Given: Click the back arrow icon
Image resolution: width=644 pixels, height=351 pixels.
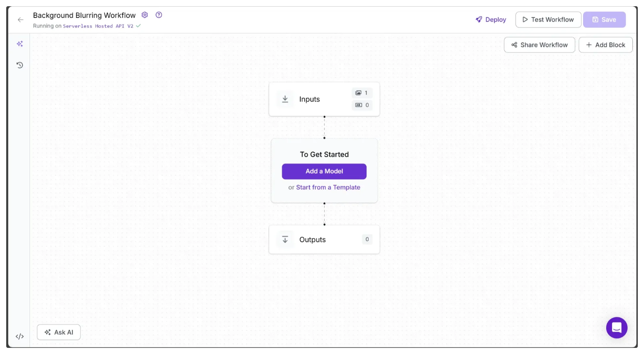Looking at the screenshot, I should point(20,20).
